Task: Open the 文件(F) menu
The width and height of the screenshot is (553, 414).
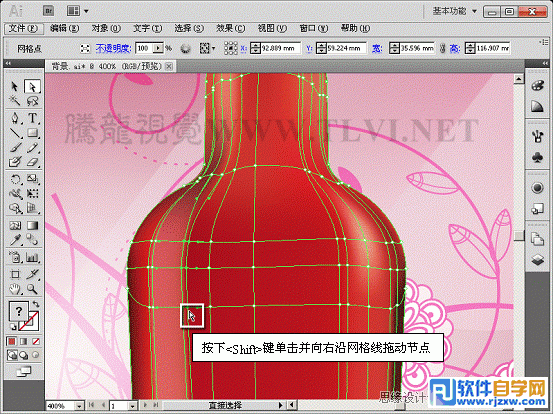Action: 23,29
